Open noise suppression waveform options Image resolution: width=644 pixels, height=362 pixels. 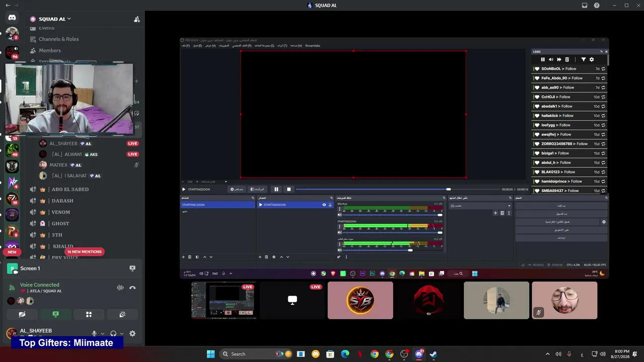[120, 288]
